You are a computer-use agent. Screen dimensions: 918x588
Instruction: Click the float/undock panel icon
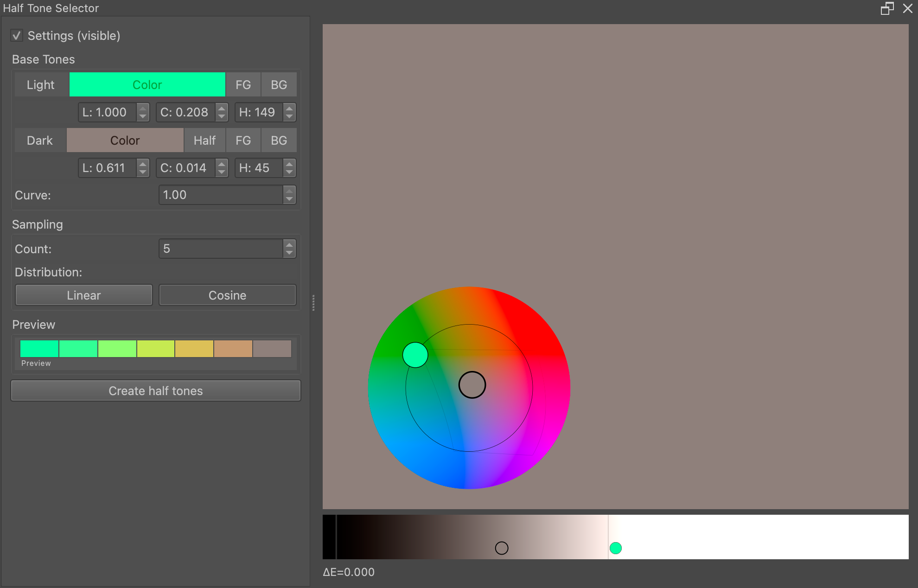(886, 8)
